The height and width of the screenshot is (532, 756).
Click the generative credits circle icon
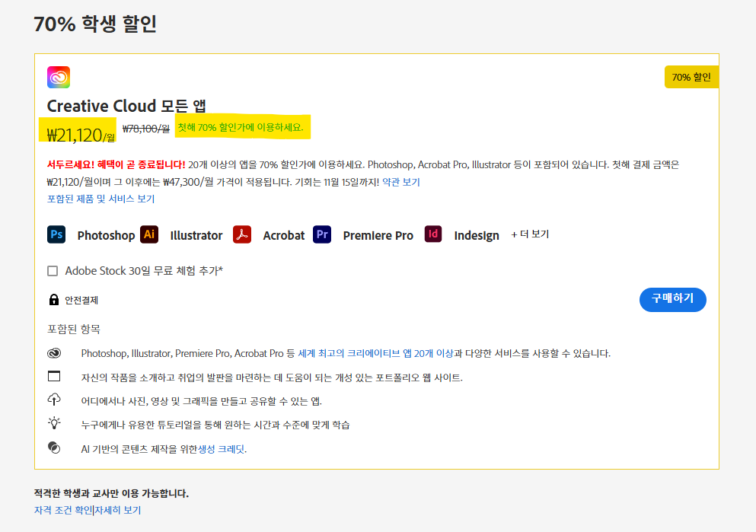[54, 448]
